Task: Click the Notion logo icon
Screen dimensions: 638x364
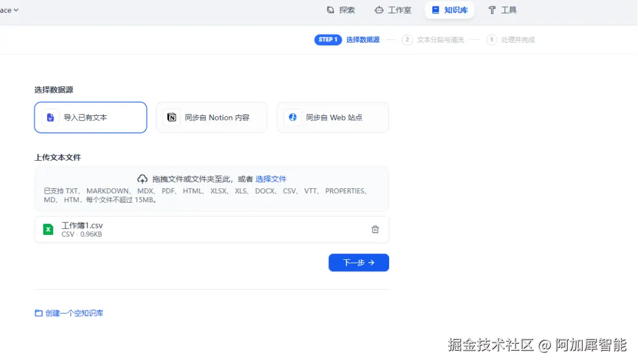Action: pos(172,117)
